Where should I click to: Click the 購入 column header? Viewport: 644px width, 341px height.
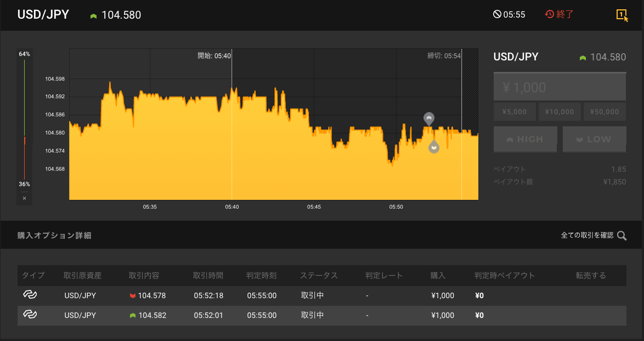438,276
